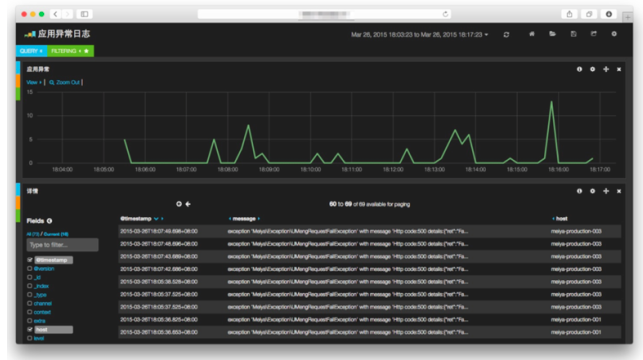This screenshot has width=643, height=360.
Task: Check the context field checkbox
Action: click(30, 312)
